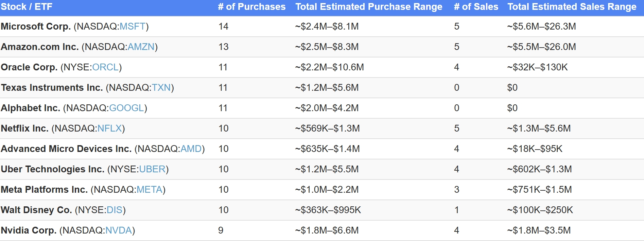Click Walt Disney's sales count '1'
Viewport: 644px width, 241px height.
tap(457, 210)
